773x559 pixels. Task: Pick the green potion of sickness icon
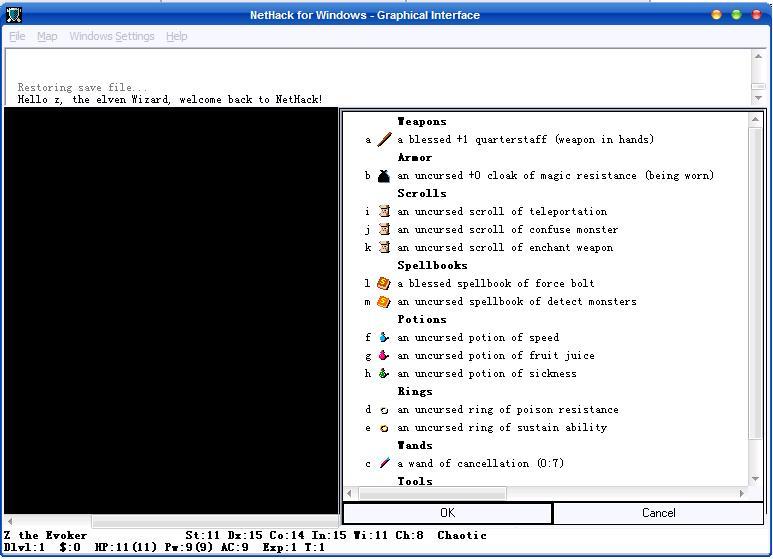(384, 374)
